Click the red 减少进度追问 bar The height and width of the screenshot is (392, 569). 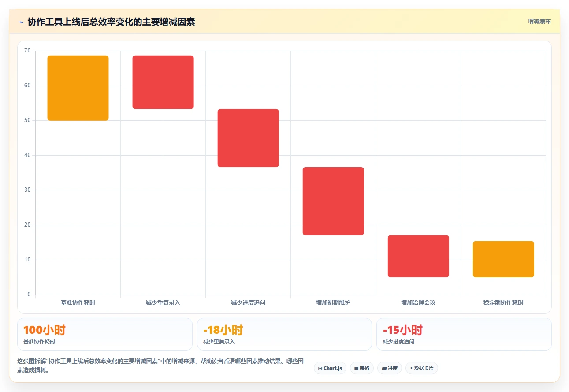tap(248, 138)
